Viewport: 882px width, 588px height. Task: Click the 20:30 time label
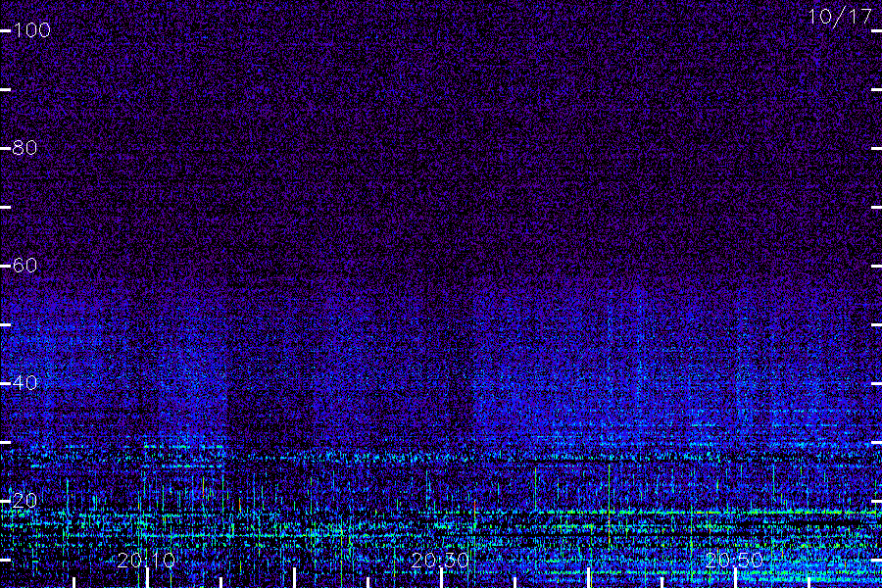[x=440, y=561]
